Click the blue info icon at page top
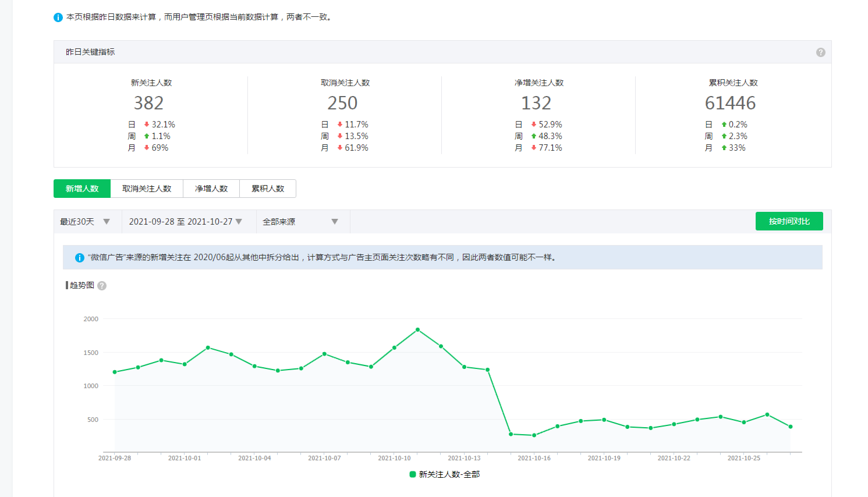868x497 pixels. [58, 17]
